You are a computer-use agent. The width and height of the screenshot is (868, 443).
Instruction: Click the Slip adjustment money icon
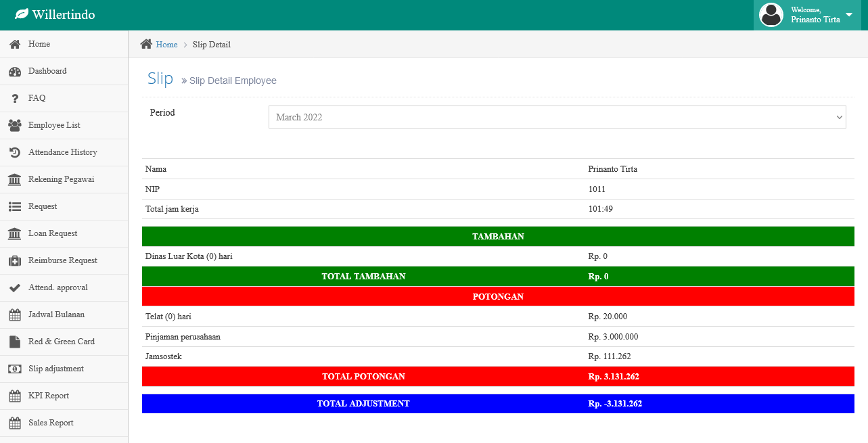tap(14, 369)
